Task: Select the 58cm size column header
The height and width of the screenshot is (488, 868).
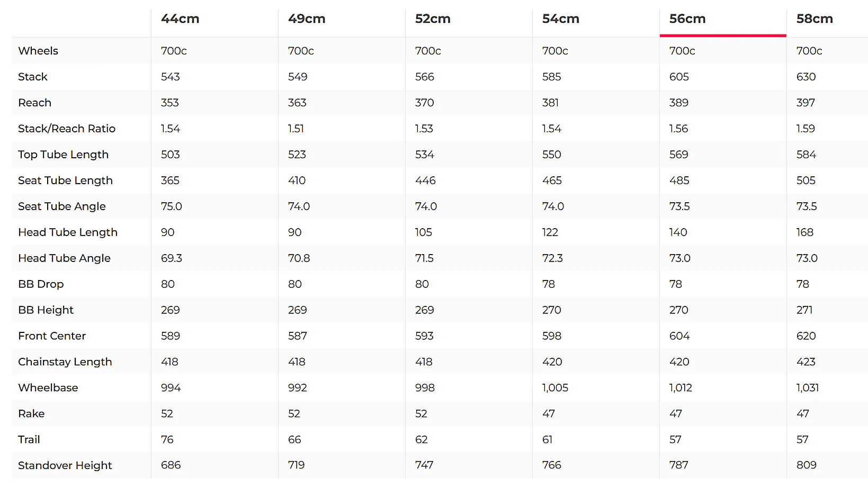Action: click(x=815, y=19)
